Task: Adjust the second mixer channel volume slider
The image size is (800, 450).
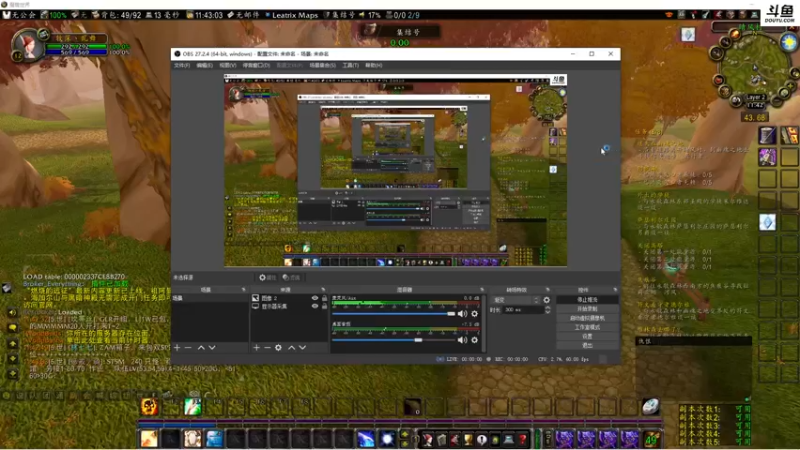Action: click(x=393, y=340)
